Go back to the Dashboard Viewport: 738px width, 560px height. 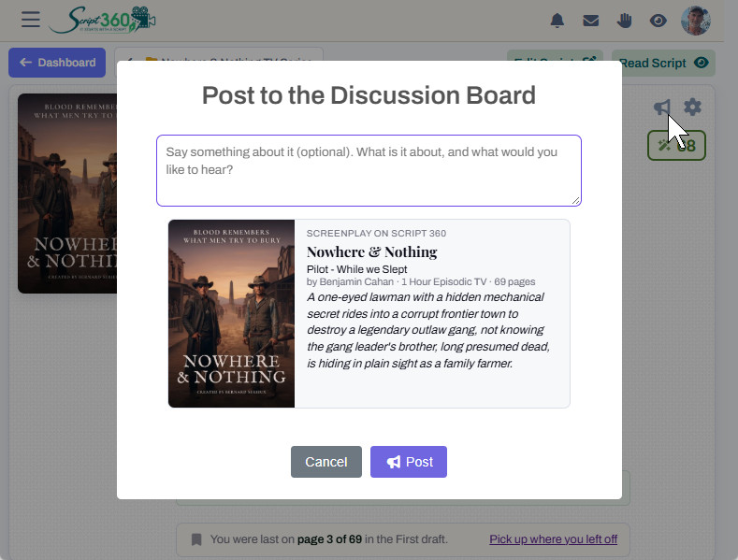click(57, 63)
